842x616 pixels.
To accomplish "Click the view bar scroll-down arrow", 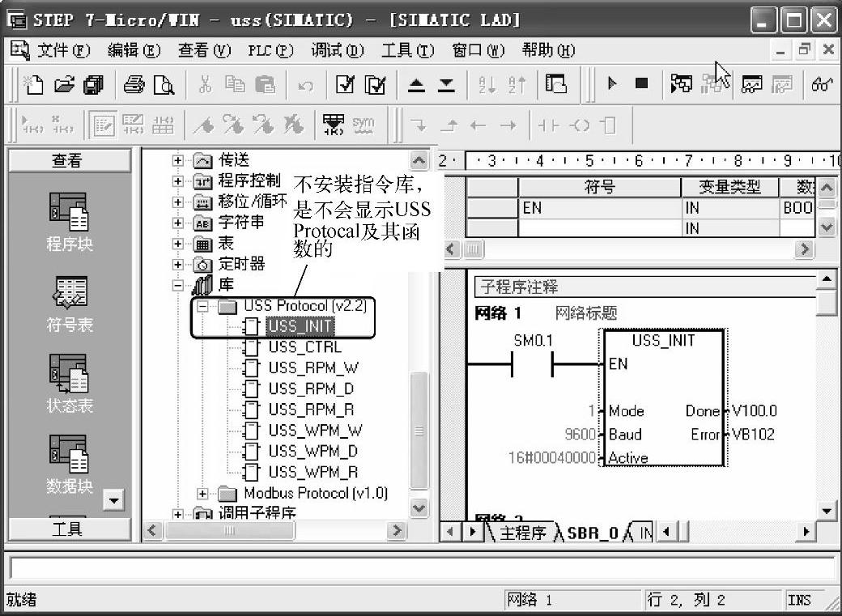I will coord(114,500).
